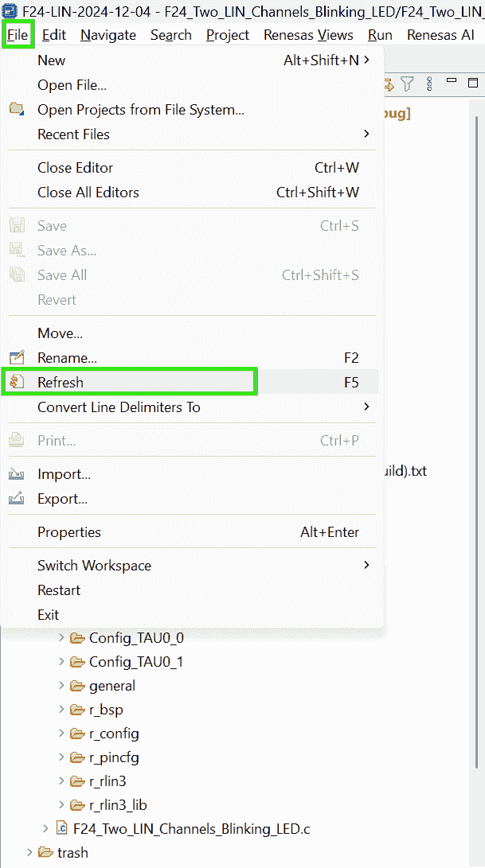Select the general folder in project tree

111,686
